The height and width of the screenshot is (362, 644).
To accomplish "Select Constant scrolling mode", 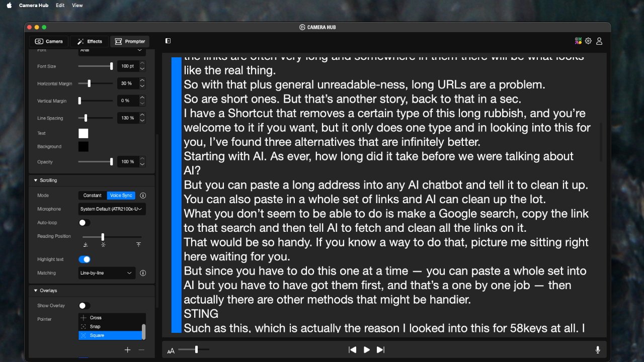I will point(93,196).
